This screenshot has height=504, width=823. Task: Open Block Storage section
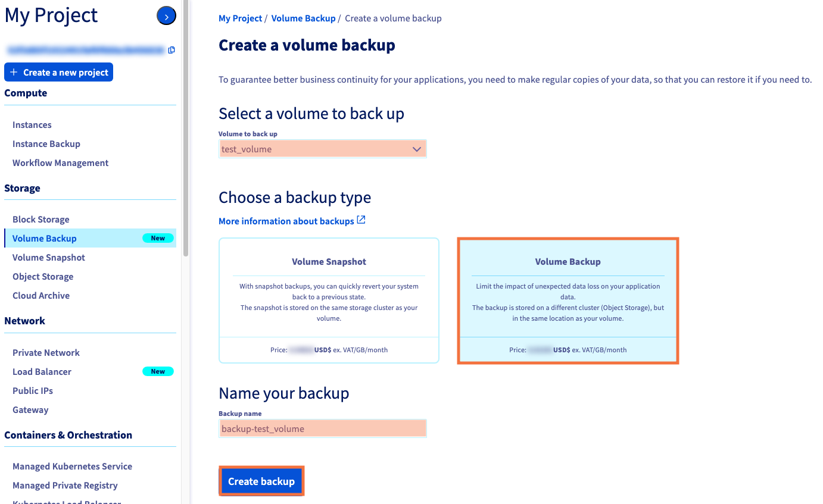[x=41, y=220]
